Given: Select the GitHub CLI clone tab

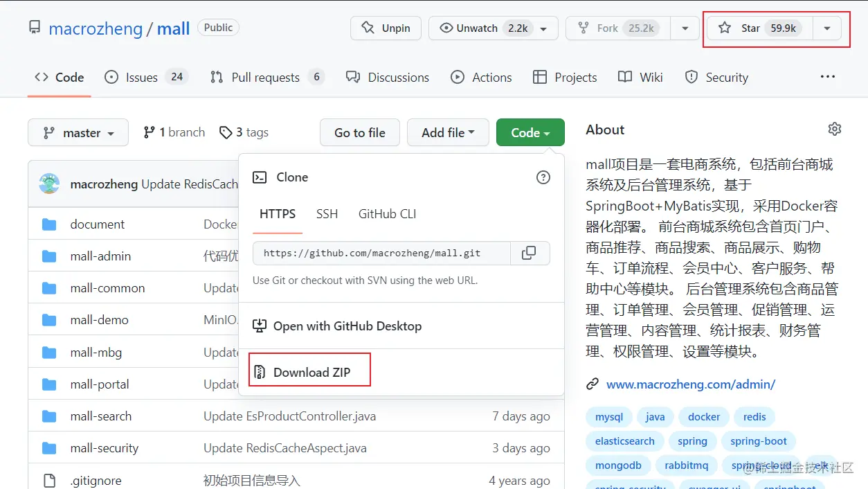Looking at the screenshot, I should [x=387, y=214].
